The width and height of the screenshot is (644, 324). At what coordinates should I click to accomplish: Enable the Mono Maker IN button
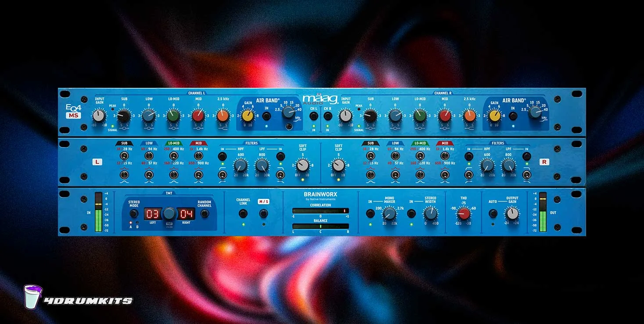pyautogui.click(x=371, y=214)
